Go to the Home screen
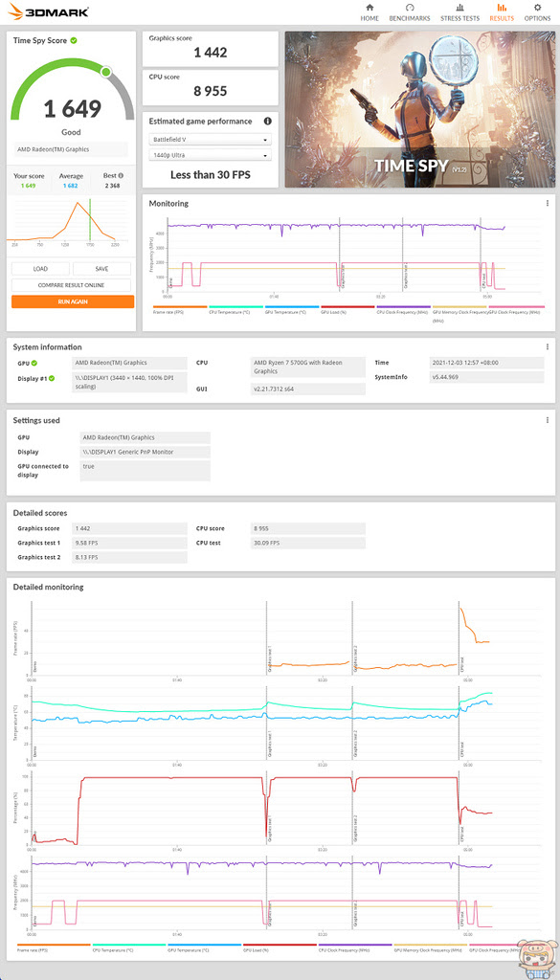The image size is (560, 980). [x=370, y=12]
